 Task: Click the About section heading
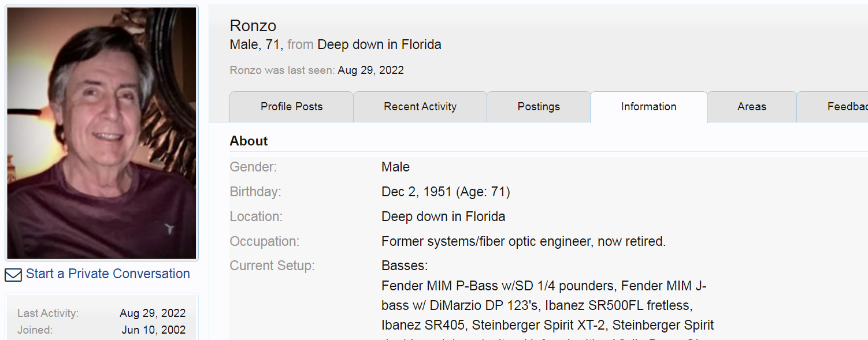click(x=249, y=141)
